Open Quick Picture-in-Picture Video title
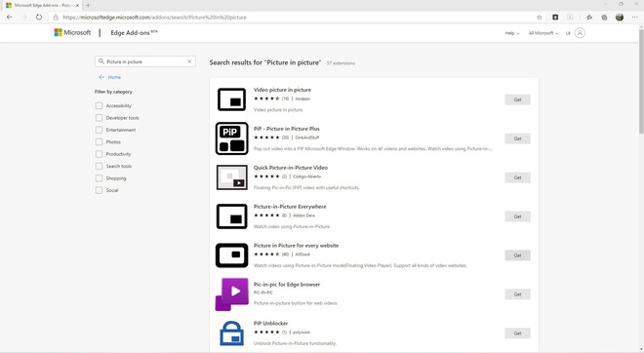Screen dimensions: 644x353 291,168
